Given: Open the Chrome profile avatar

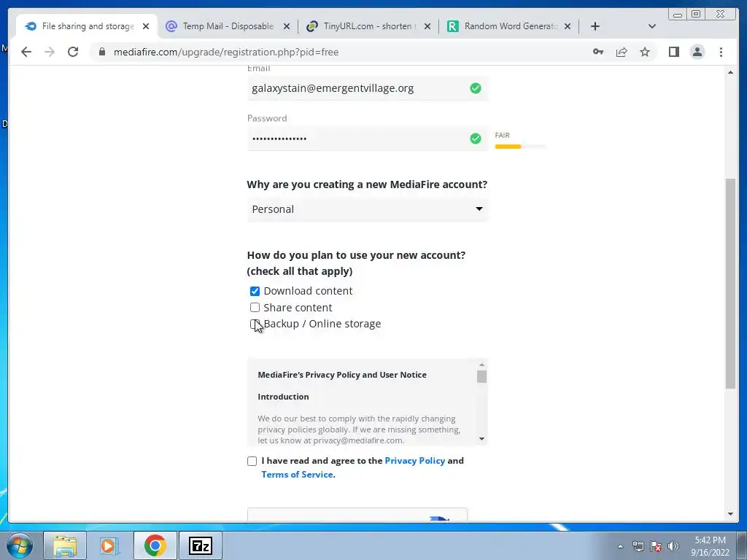Looking at the screenshot, I should [697, 52].
